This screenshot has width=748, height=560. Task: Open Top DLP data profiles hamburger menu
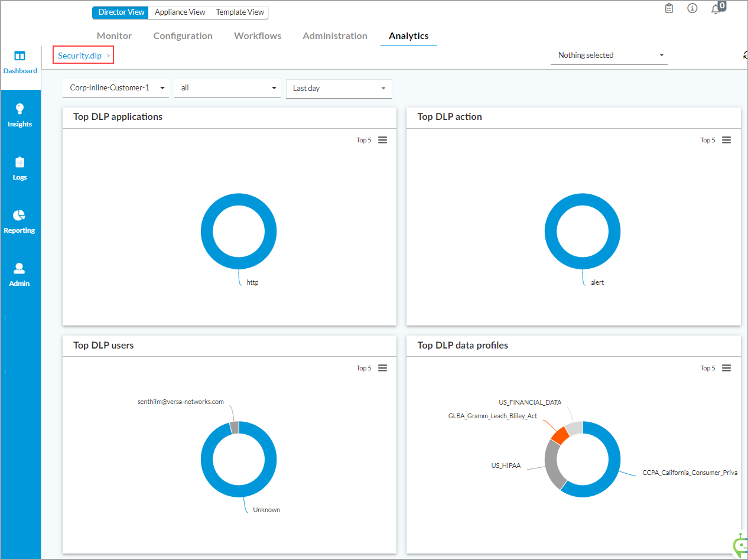click(726, 368)
